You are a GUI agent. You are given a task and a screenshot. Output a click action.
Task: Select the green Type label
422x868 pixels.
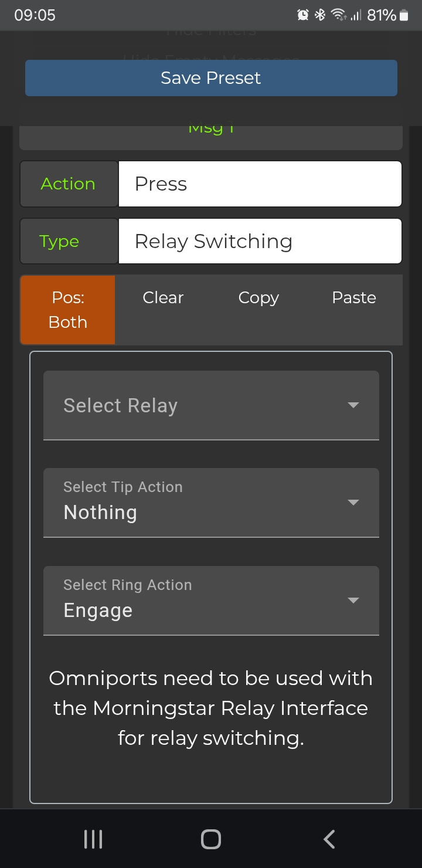tap(59, 242)
